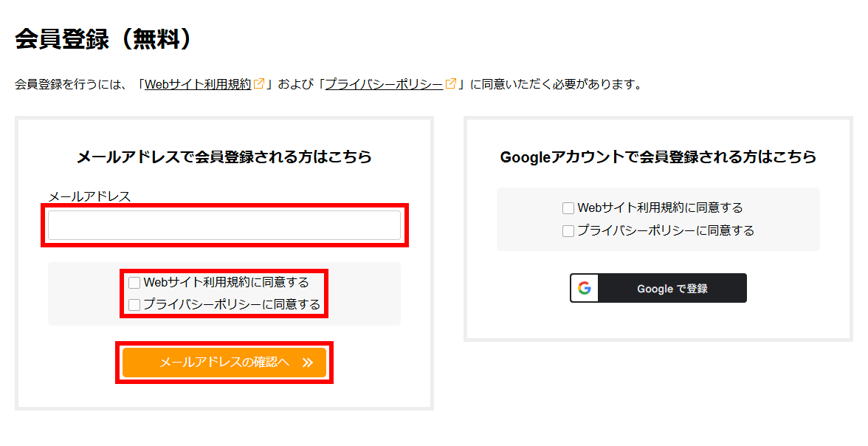Click the Google account registration section heading
Screen dimensions: 868x446
[x=658, y=157]
